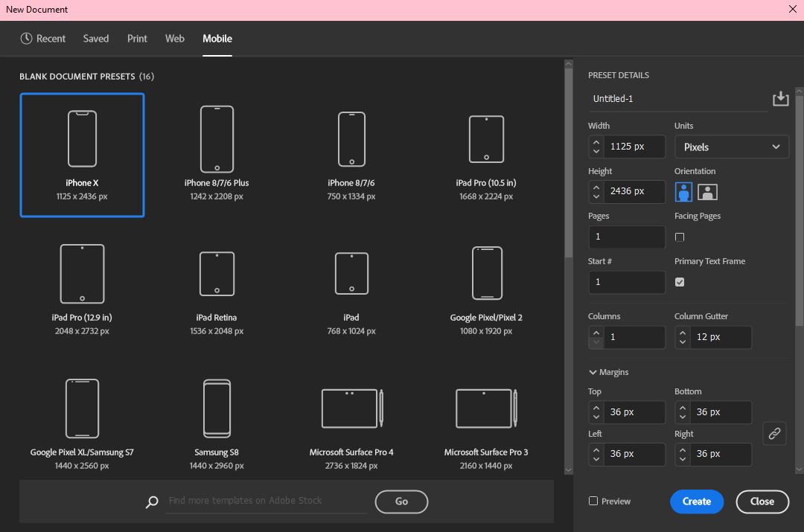Click the Start # field
Screen dimensions: 804x532
click(x=627, y=282)
